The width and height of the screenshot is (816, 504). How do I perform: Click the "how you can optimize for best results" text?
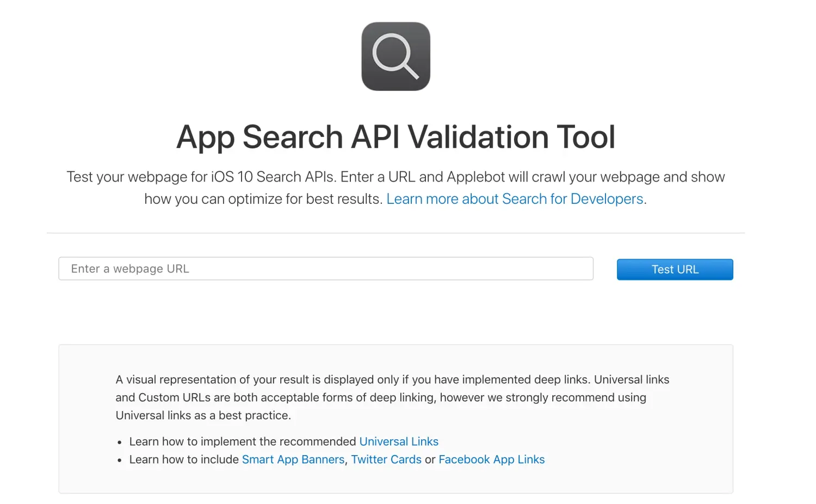point(263,199)
